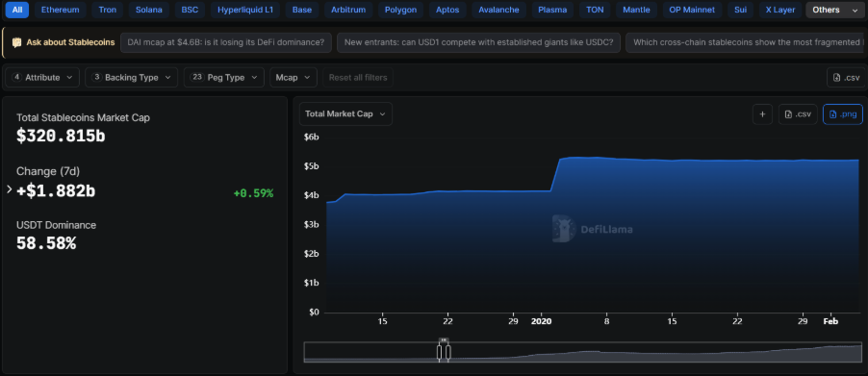Switch to the BSC chain tab
The image size is (868, 376).
coord(190,10)
